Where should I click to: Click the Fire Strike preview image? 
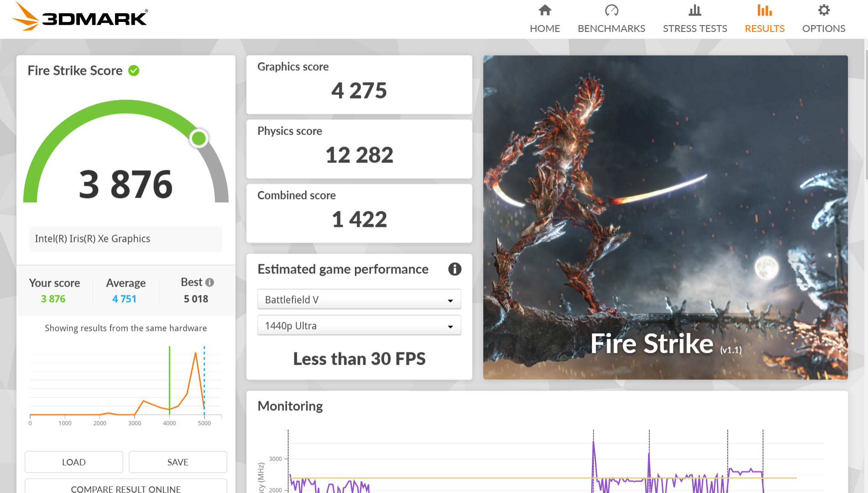(665, 217)
